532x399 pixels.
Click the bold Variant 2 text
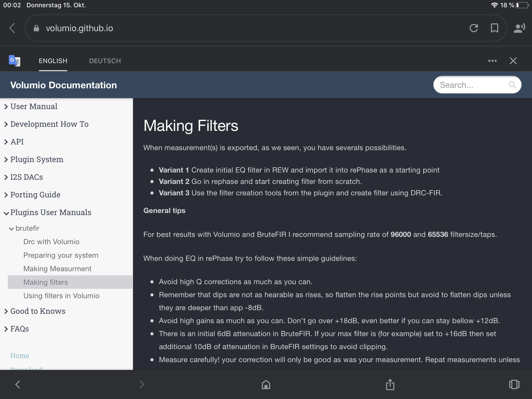[x=174, y=181]
